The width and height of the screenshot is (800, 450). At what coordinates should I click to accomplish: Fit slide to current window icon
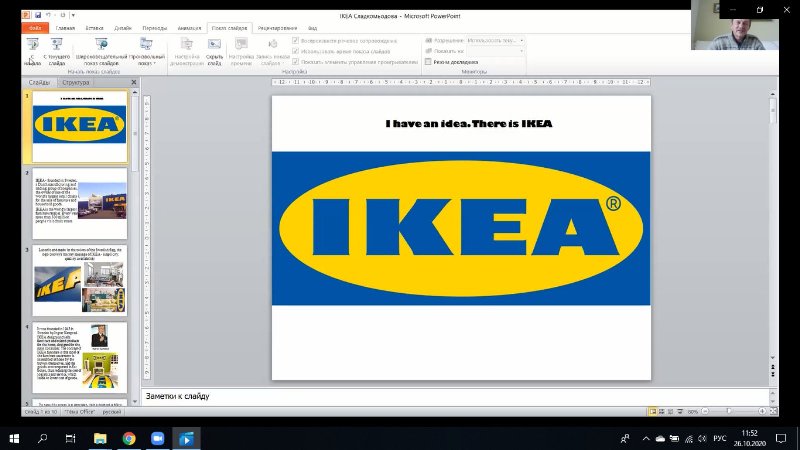(772, 411)
